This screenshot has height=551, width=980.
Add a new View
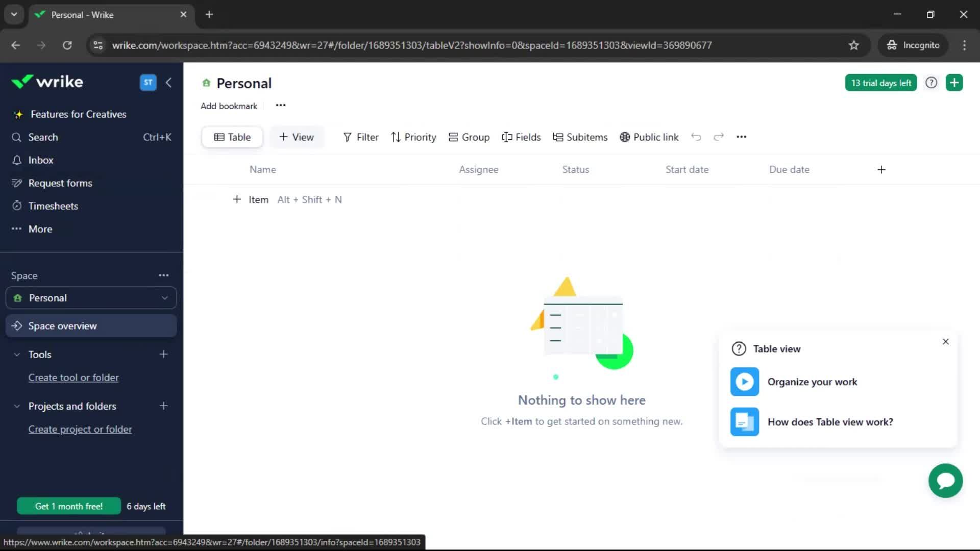click(x=297, y=137)
